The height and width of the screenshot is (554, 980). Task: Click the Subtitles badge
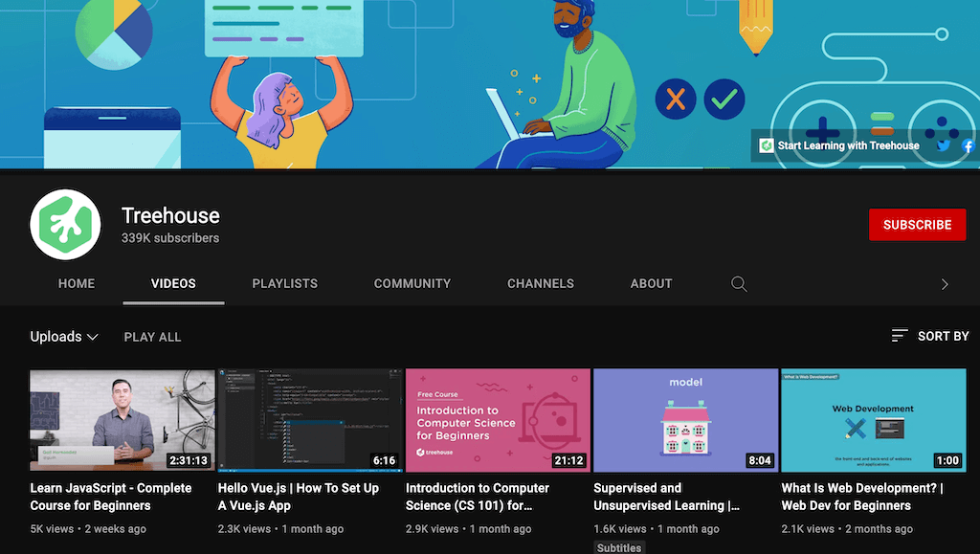pos(619,547)
